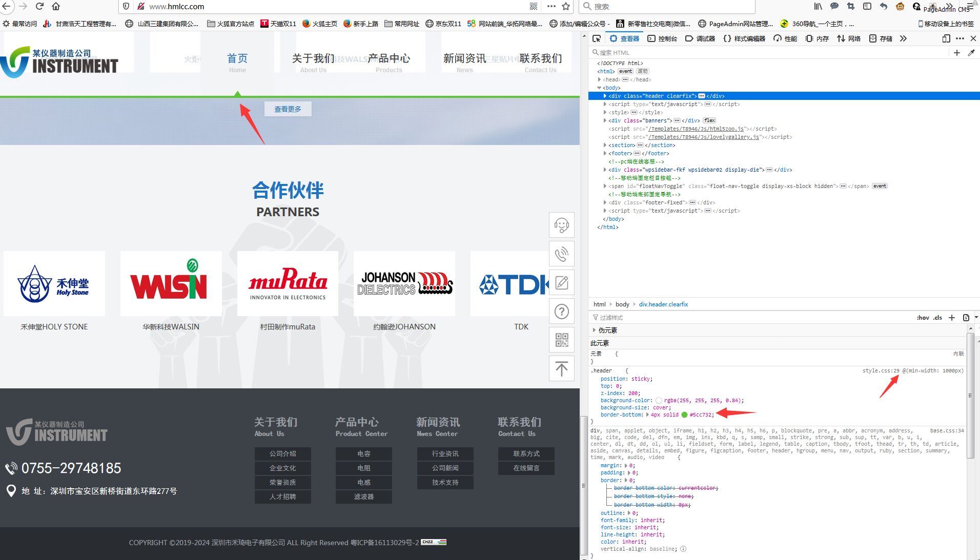The image size is (980, 560).
Task: Open lovelygallery.js script link
Action: [704, 137]
